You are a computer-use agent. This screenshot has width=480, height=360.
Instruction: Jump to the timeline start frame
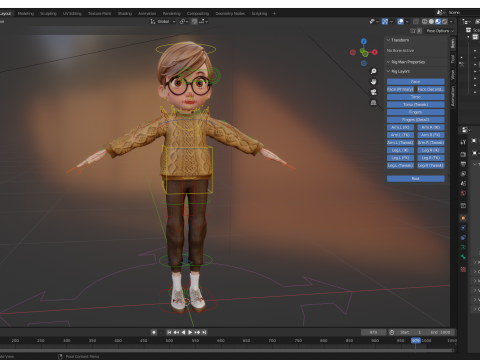[169, 332]
